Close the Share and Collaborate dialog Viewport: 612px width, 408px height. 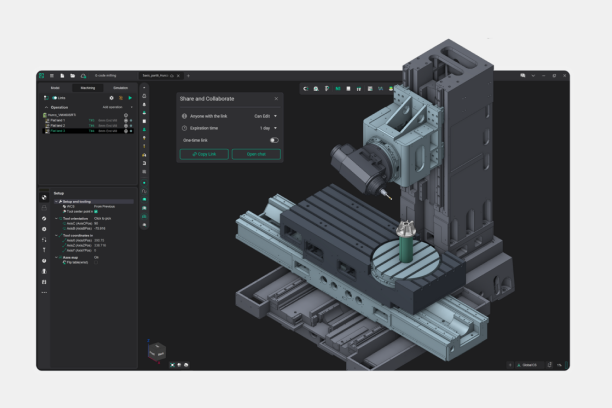pyautogui.click(x=276, y=99)
